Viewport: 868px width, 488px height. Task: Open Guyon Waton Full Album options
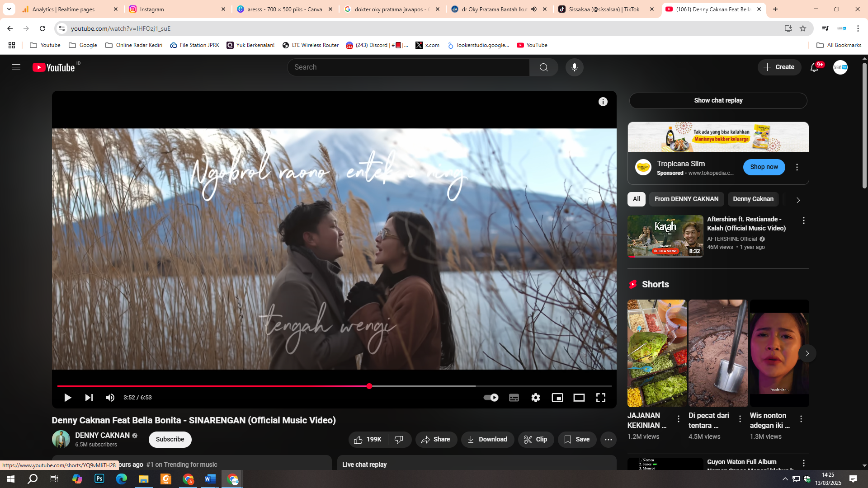[803, 463]
